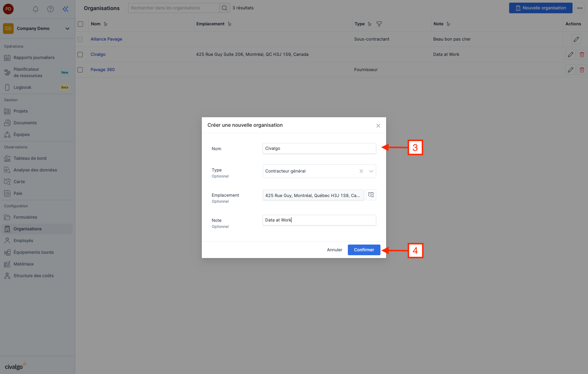588x374 pixels.
Task: Toggle the select-all header checkbox
Action: (x=80, y=24)
